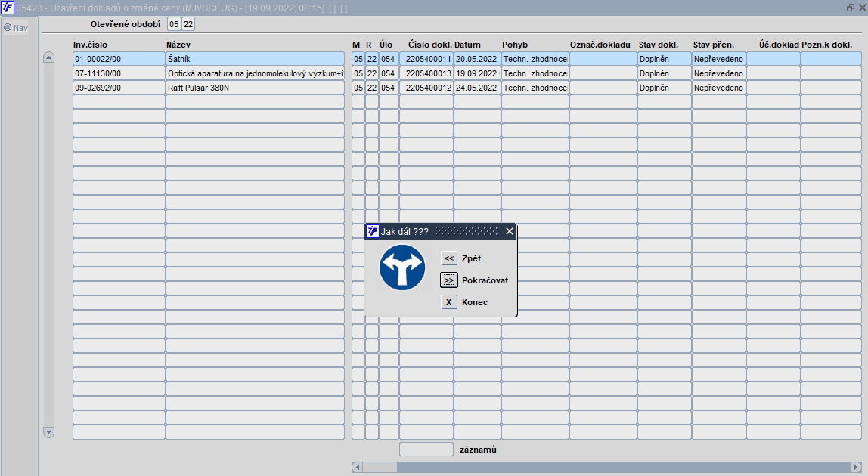Select inventory number 01-00022/00
This screenshot has width=868, height=476.
119,59
